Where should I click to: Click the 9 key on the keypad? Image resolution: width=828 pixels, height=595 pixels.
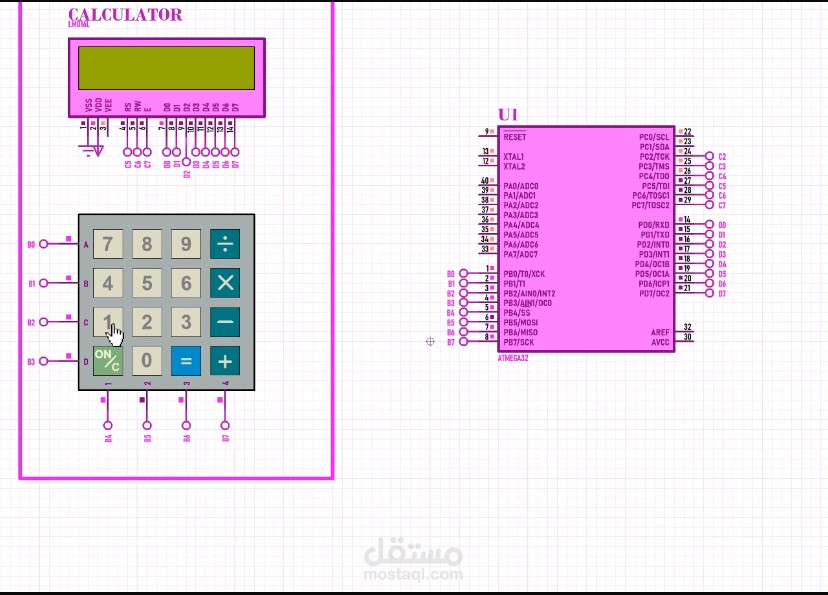coord(186,244)
